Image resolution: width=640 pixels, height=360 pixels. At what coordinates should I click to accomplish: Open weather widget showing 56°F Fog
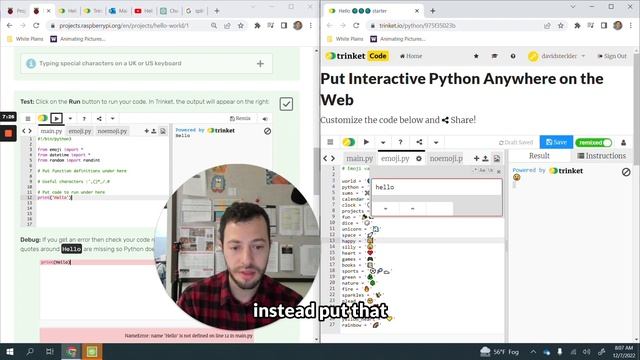pos(500,351)
